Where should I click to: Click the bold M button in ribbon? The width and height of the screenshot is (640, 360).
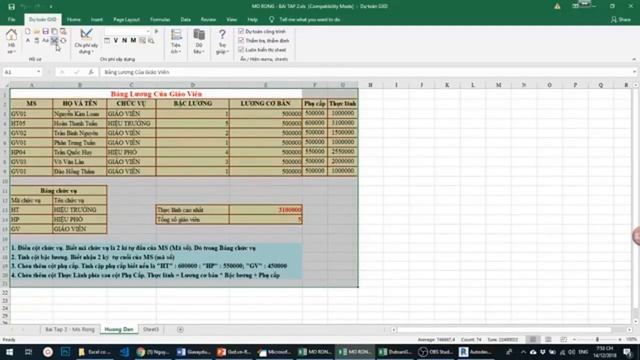click(x=133, y=40)
